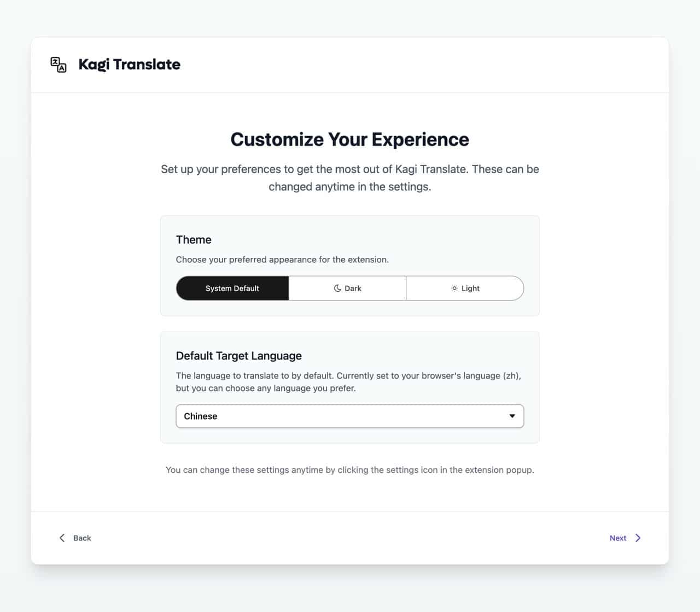Click the Customize Your Experience heading
700x612 pixels.
point(350,139)
